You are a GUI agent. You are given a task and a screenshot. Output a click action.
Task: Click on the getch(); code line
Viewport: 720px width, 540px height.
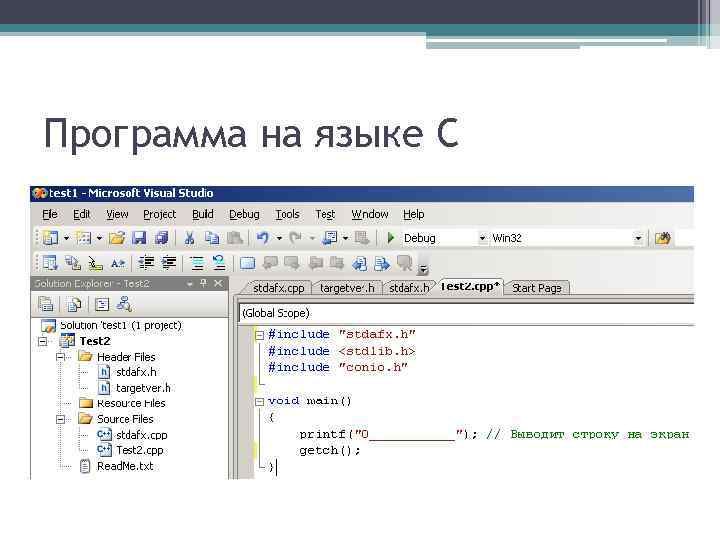pos(330,450)
